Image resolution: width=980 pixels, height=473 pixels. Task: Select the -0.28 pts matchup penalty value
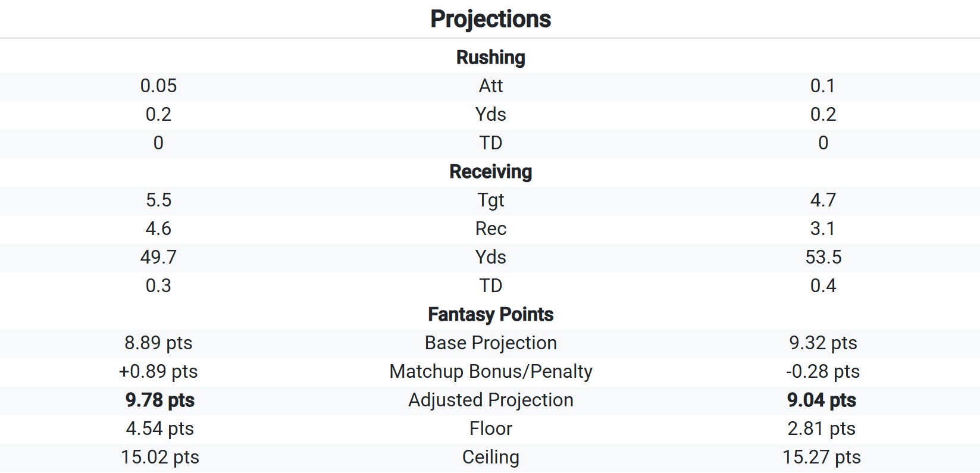pyautogui.click(x=822, y=371)
